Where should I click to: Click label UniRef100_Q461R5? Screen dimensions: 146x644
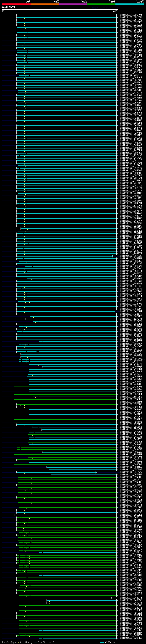pos(131,414)
